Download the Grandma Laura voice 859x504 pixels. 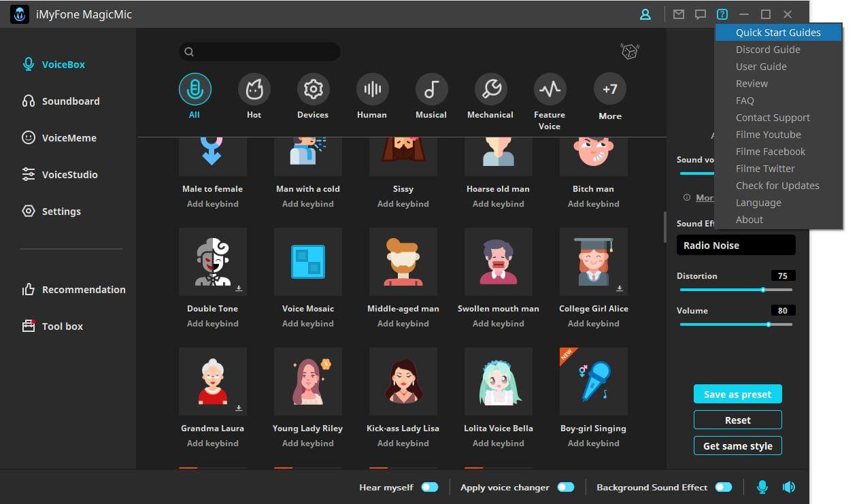point(239,408)
